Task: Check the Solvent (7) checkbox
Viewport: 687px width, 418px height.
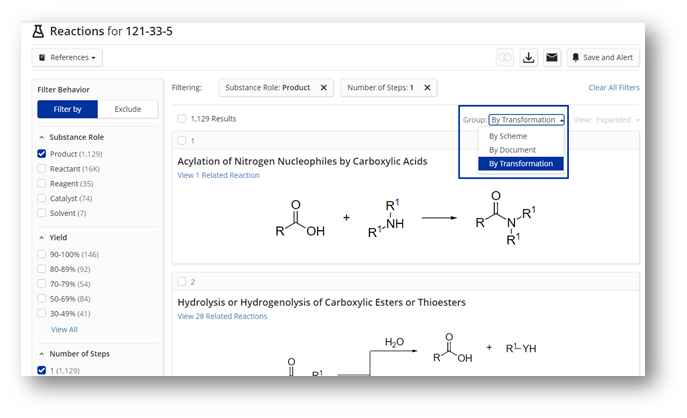Action: click(42, 213)
